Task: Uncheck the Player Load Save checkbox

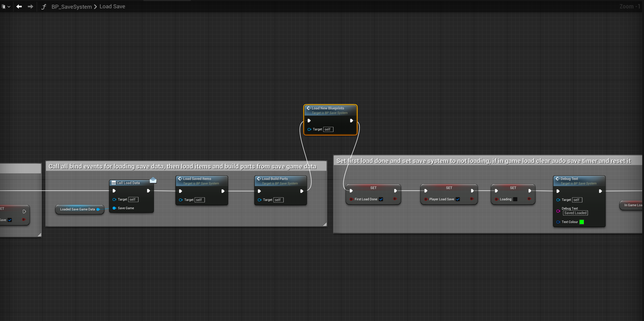Action: point(458,199)
